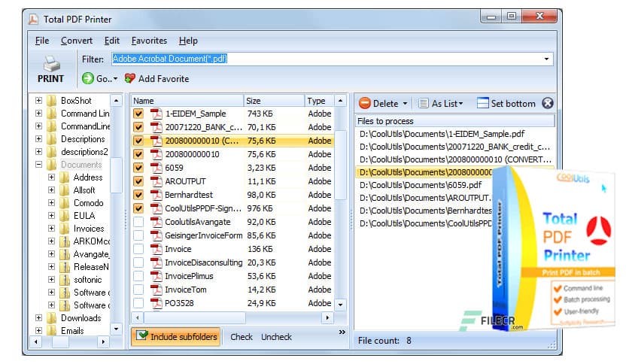This screenshot has width=629, height=364.
Task: Click the PDF icon of 20071220_BANK_c file
Action: point(156,127)
